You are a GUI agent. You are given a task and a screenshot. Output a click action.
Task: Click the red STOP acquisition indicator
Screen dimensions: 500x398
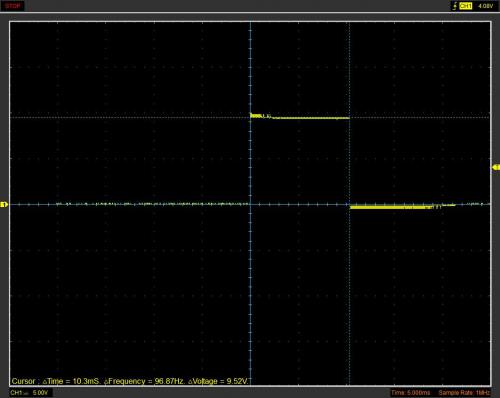[x=13, y=6]
